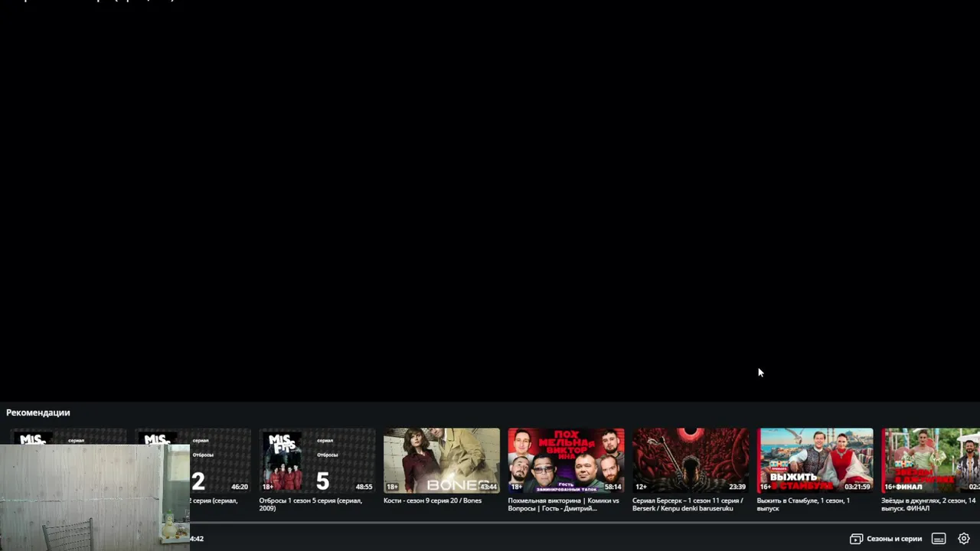Open Звёзды в джунглях ФИНАЛ thumbnail
This screenshot has height=551, width=980.
(930, 461)
